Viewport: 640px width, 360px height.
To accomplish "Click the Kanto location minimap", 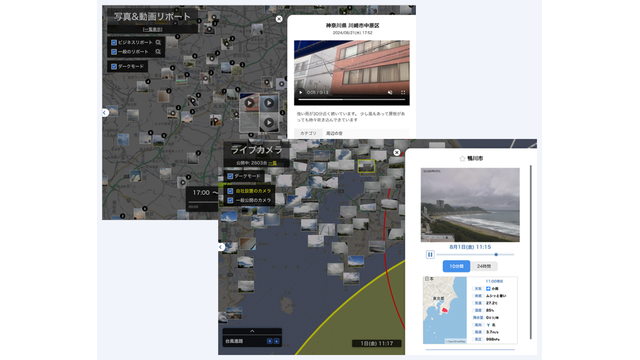I will (x=445, y=310).
